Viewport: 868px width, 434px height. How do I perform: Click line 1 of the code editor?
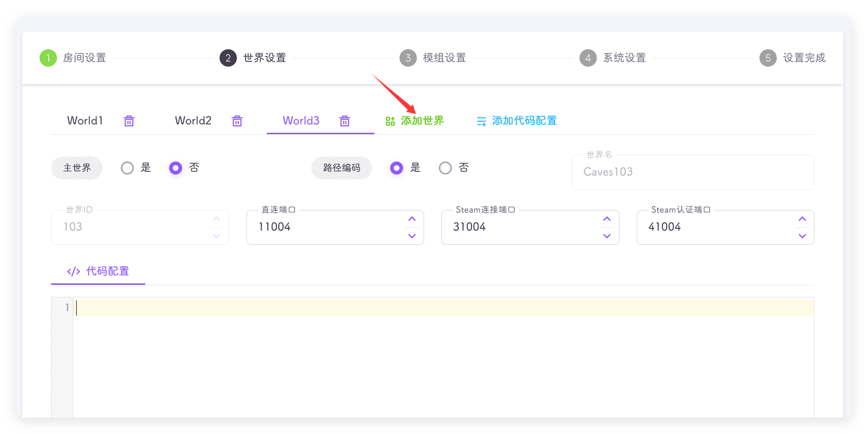434,308
